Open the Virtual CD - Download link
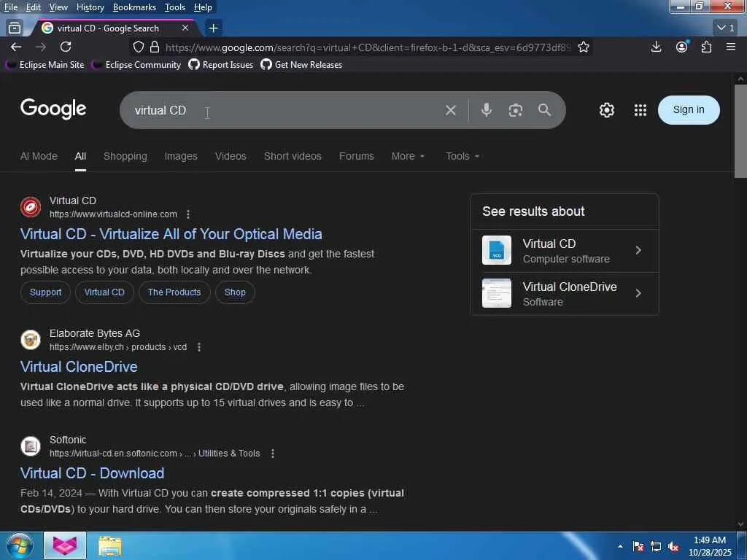 point(92,473)
